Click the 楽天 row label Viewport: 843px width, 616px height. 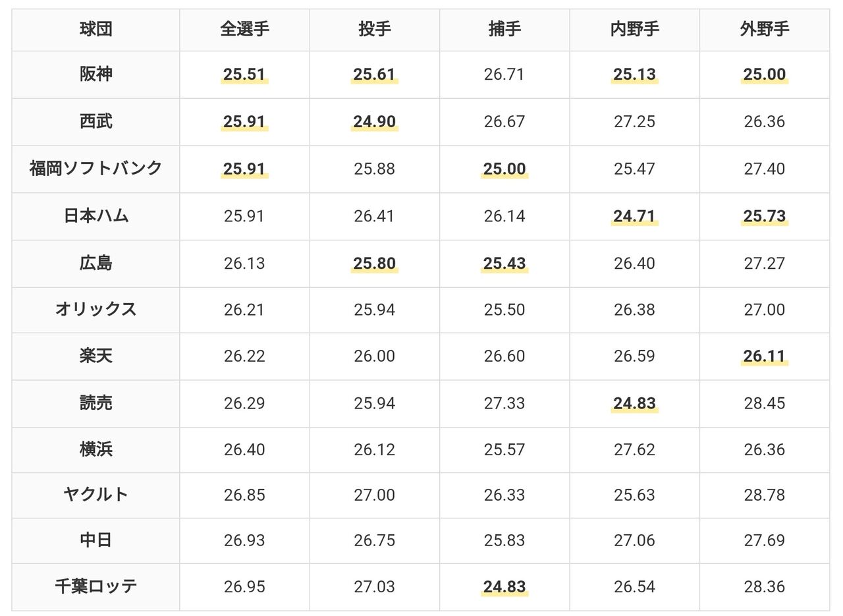(95, 356)
